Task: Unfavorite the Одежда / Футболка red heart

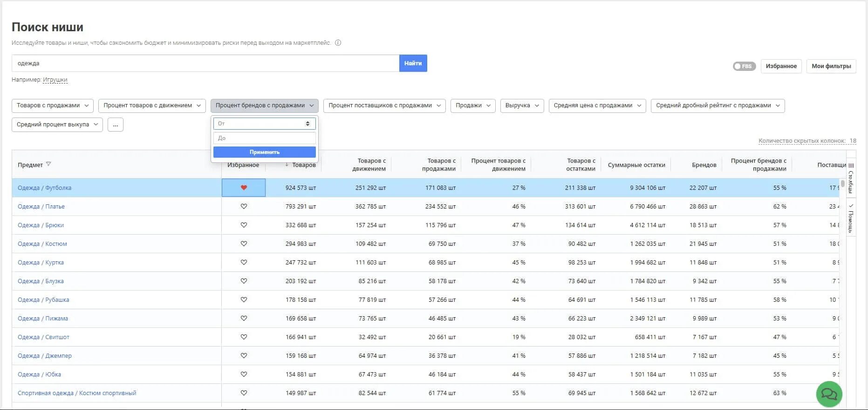Action: tap(244, 188)
